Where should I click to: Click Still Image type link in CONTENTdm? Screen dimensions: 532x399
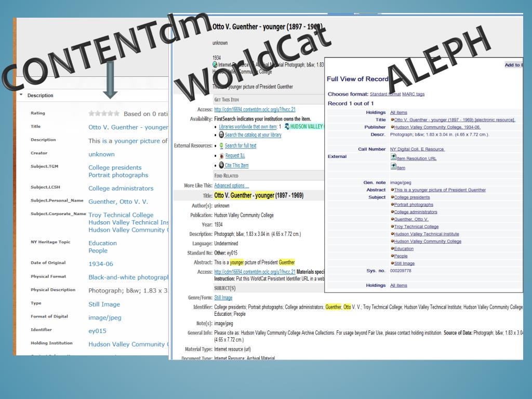(104, 304)
